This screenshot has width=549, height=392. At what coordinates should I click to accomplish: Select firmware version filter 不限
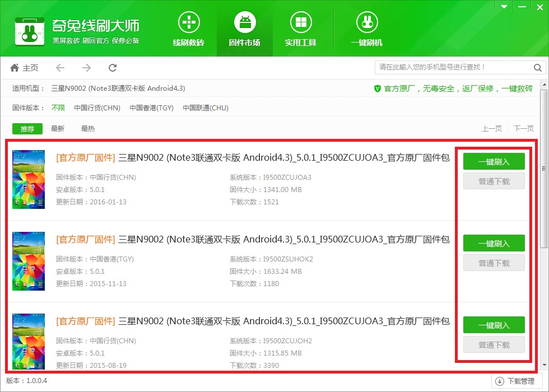pos(58,108)
